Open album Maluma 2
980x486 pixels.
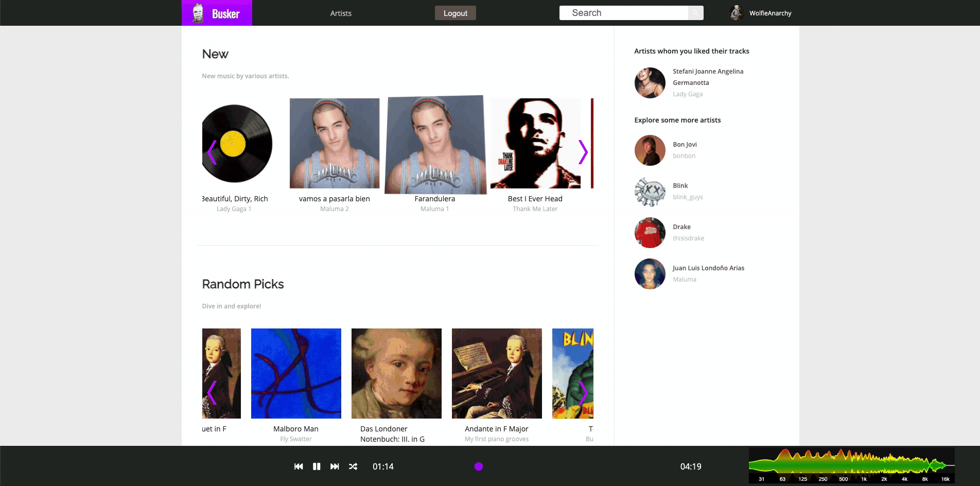[x=335, y=209]
